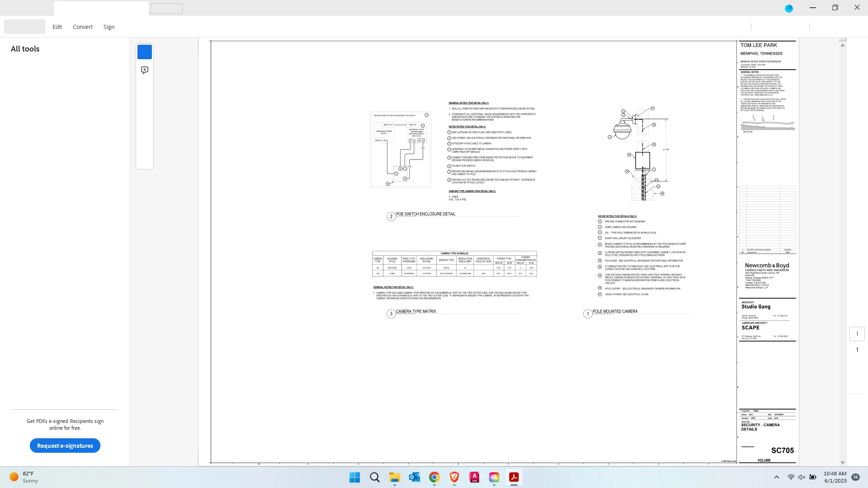868x488 pixels.
Task: Select the blue tool button in quick toolbar
Action: 145,52
